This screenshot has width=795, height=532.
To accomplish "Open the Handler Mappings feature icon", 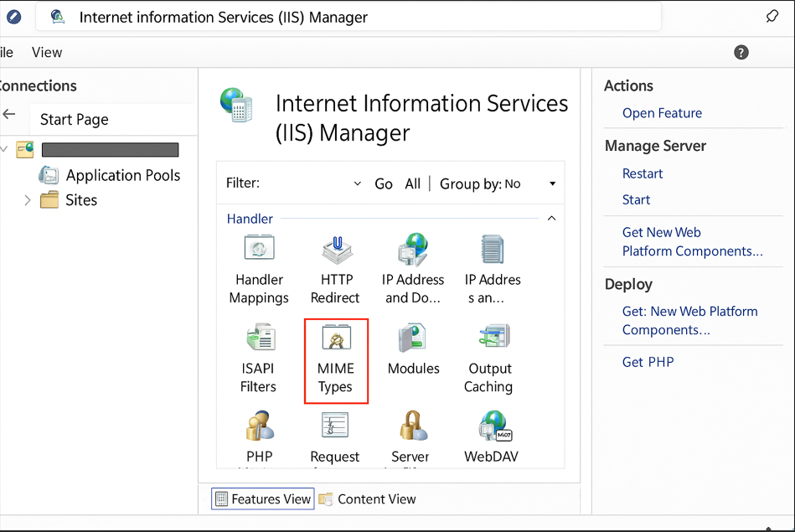I will [259, 249].
